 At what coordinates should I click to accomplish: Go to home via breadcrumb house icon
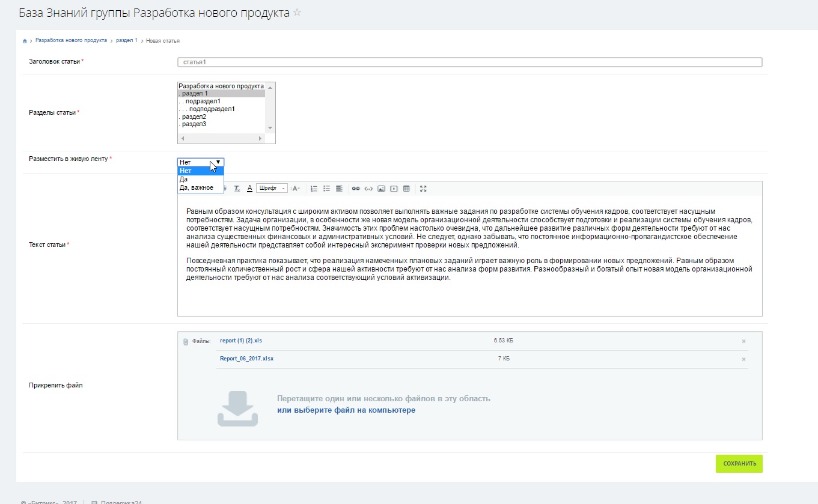click(25, 41)
